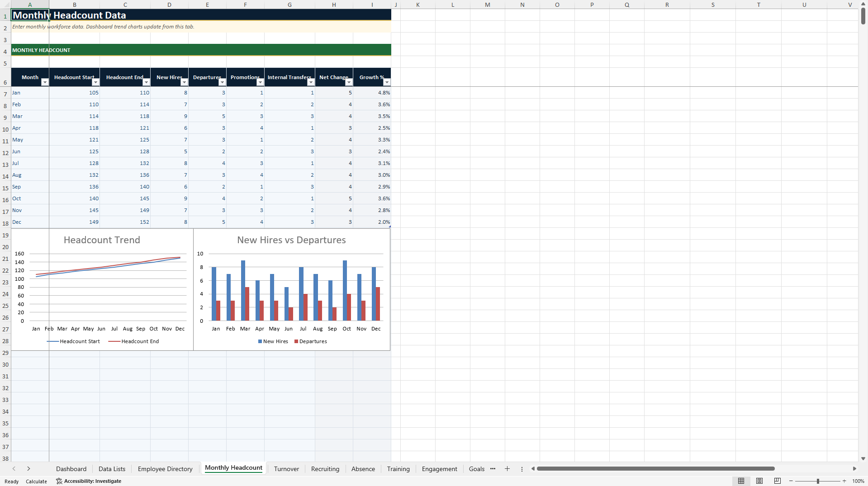Navigate to next sheet tab arrow
Screen dimensions: 868x486
(28, 469)
